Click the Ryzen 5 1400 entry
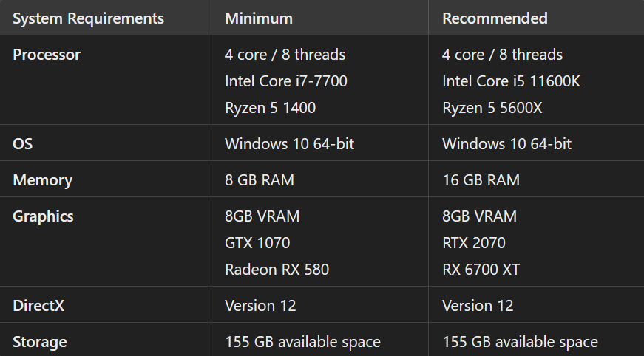 click(270, 108)
